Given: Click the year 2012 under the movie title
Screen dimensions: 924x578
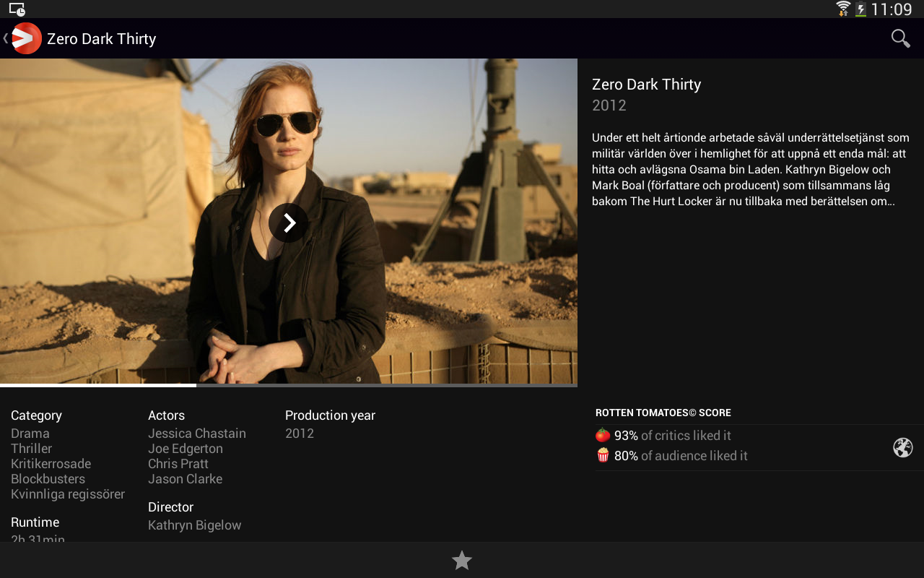Looking at the screenshot, I should click(609, 105).
